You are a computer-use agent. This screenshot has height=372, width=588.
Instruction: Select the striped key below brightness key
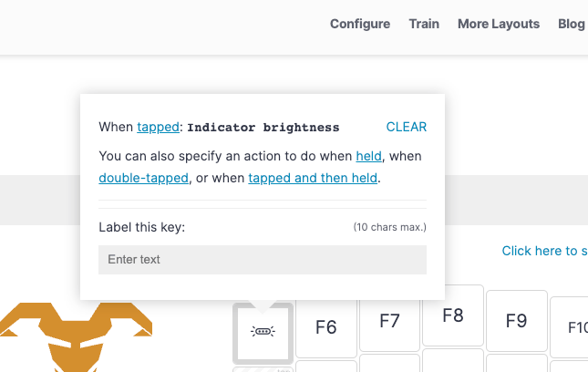click(263, 369)
